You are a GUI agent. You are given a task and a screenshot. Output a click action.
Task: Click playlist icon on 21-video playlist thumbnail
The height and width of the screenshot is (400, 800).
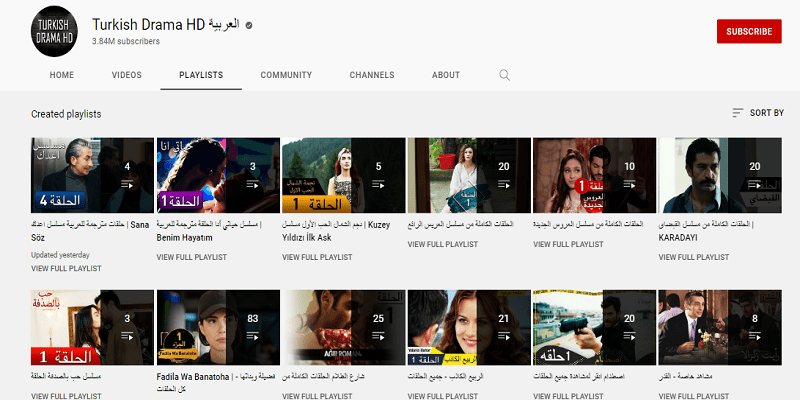pyautogui.click(x=504, y=336)
